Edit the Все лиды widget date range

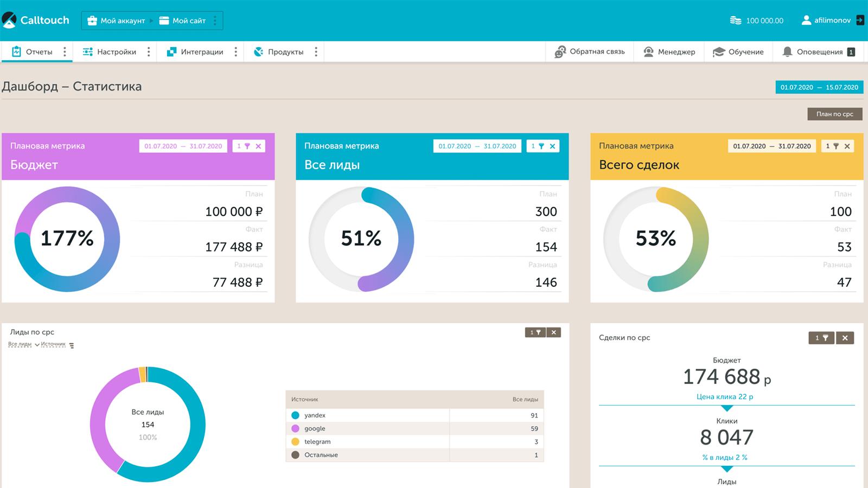point(477,146)
